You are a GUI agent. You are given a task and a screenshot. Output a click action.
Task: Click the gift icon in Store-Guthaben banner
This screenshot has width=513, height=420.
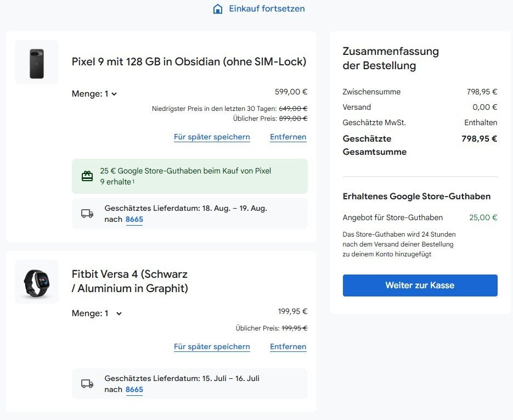(x=87, y=176)
